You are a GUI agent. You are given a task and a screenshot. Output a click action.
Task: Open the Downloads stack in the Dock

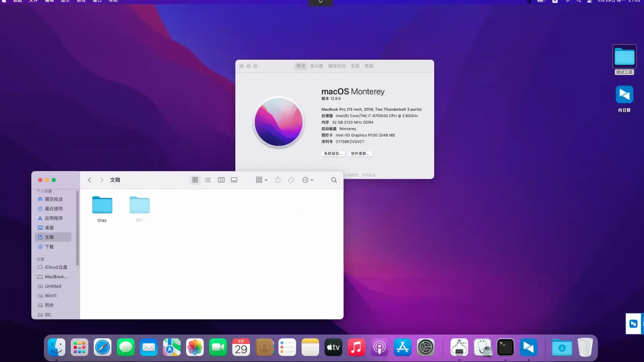(x=562, y=347)
